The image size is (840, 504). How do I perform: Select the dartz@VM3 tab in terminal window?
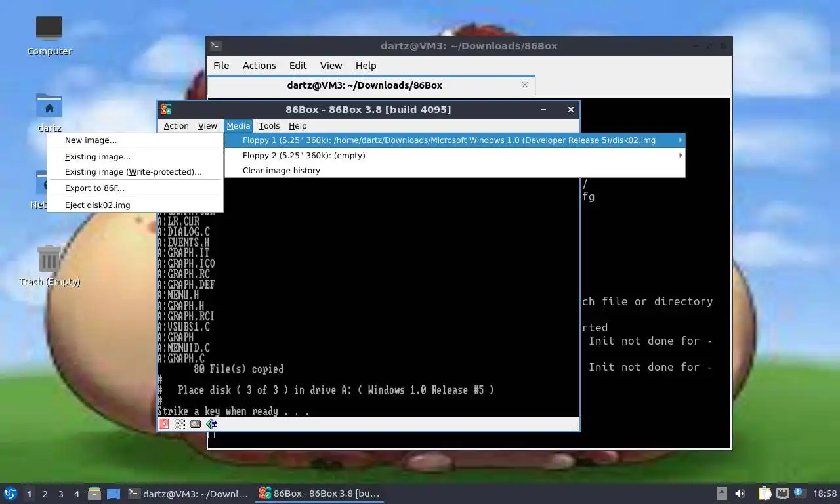pyautogui.click(x=371, y=85)
